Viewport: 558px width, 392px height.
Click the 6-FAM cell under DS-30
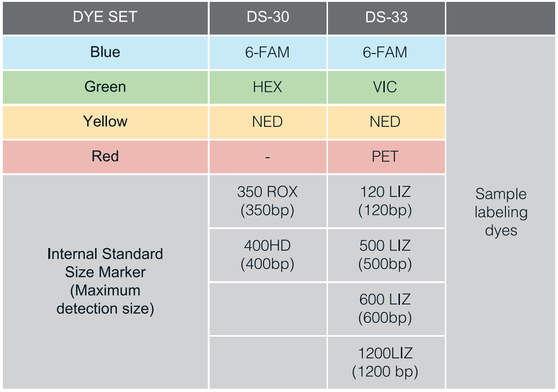267,52
